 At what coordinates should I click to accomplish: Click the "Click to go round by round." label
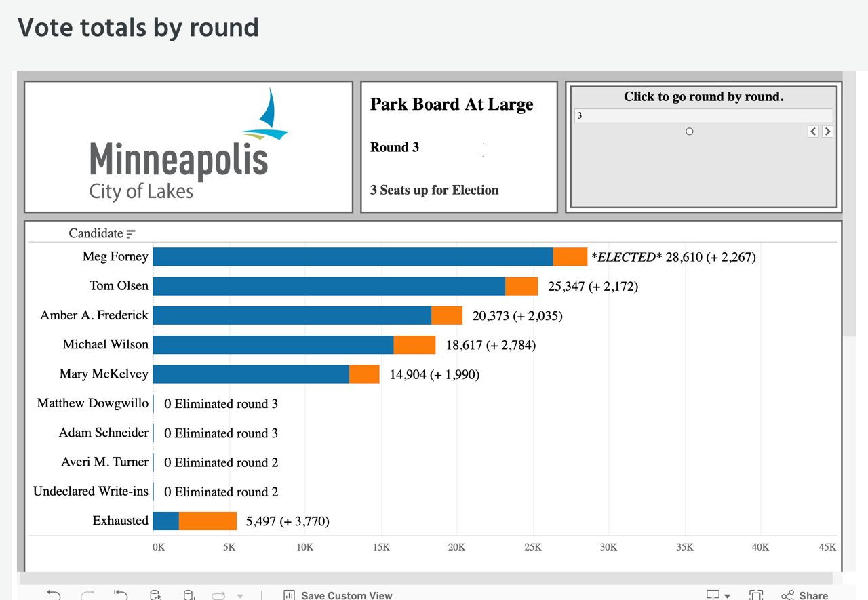tap(703, 96)
